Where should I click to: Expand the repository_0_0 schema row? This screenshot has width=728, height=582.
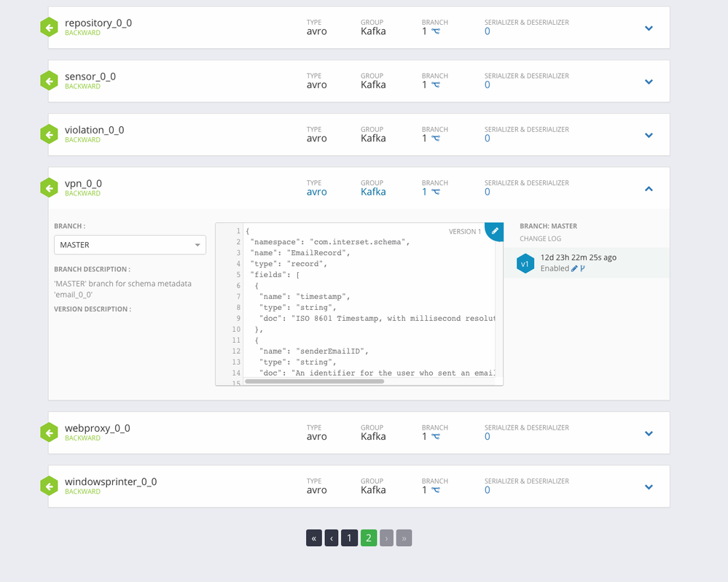pos(649,28)
